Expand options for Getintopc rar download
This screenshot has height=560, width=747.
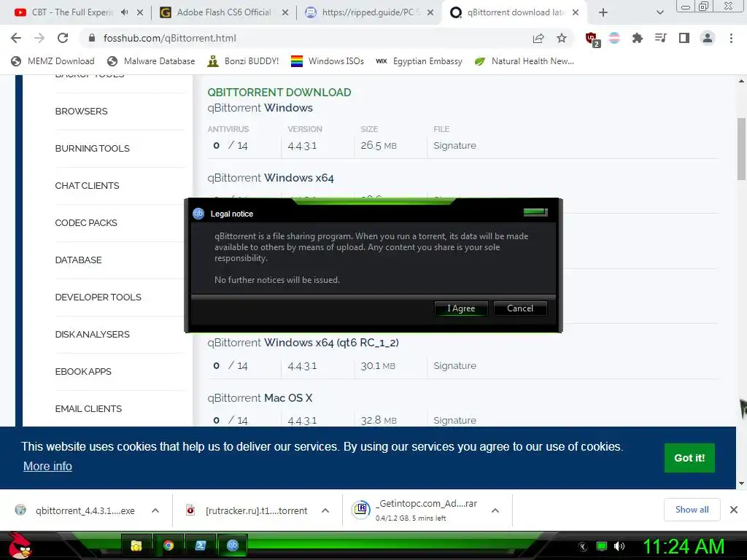coord(495,510)
